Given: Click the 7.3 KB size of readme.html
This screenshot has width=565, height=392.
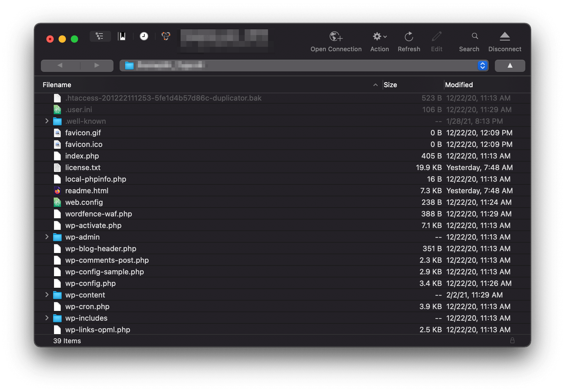Looking at the screenshot, I should (x=431, y=191).
